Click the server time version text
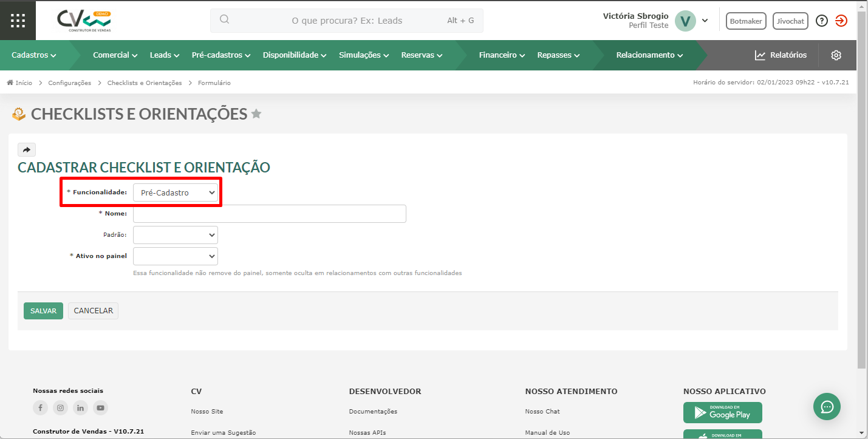Screen dimensions: 868x439 771,83
